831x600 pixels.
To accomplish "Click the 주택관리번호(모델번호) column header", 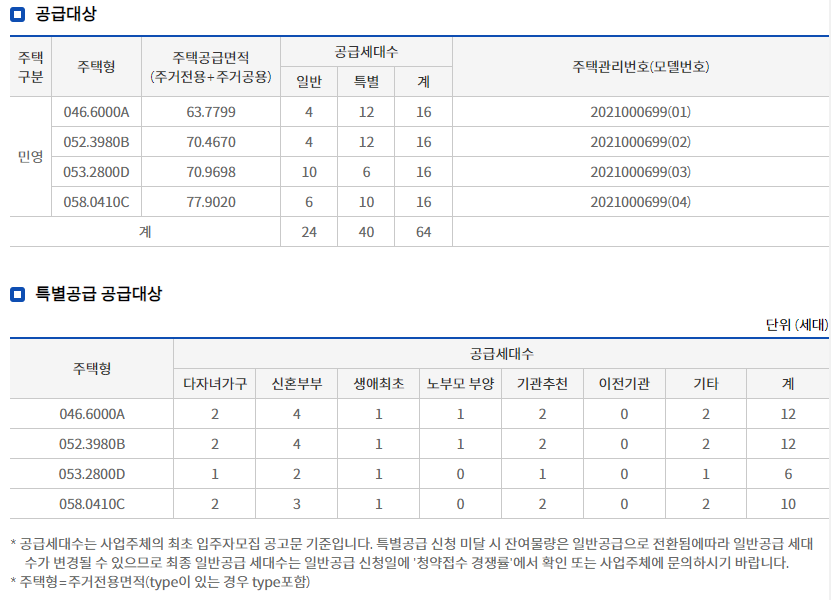I will click(x=641, y=67).
